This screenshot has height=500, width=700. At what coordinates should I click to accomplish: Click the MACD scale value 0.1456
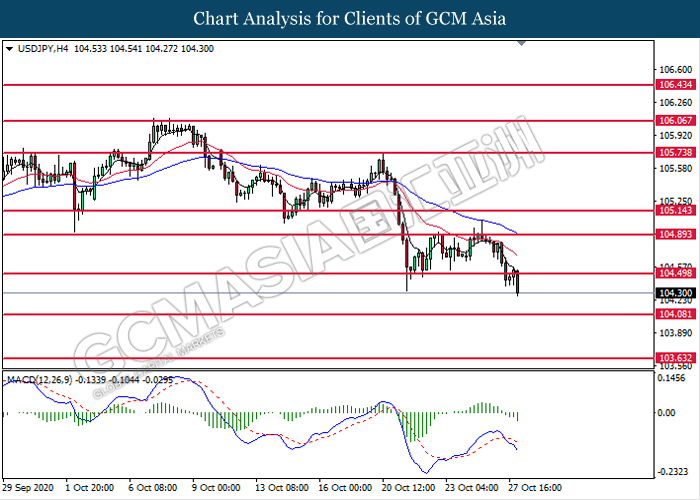tap(671, 378)
